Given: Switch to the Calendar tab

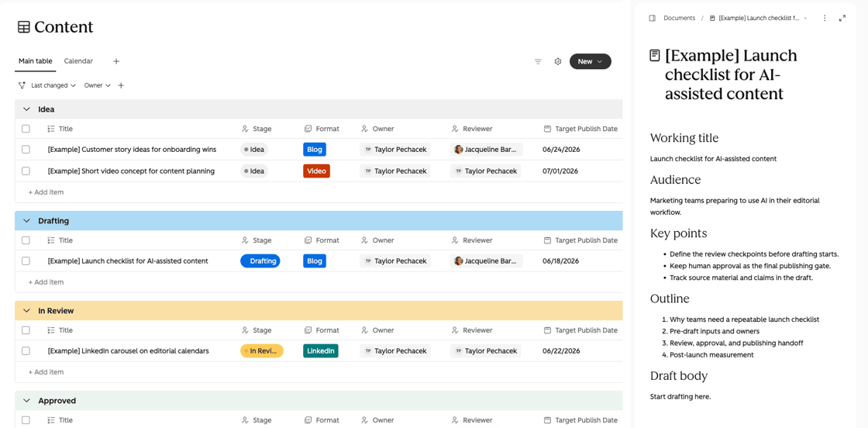Looking at the screenshot, I should click(x=78, y=61).
